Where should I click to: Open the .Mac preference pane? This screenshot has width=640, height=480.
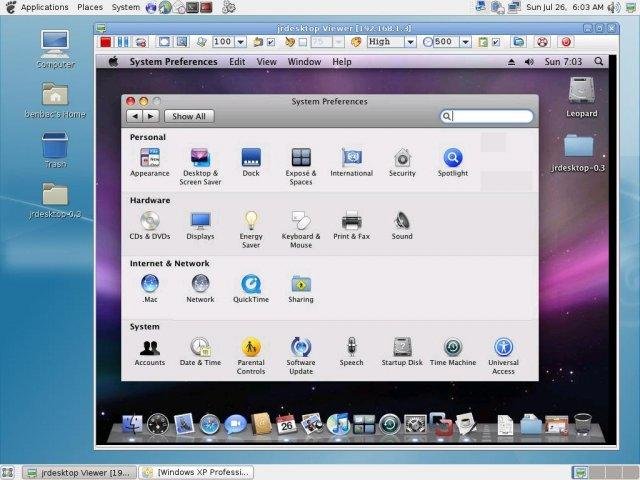[x=150, y=289]
